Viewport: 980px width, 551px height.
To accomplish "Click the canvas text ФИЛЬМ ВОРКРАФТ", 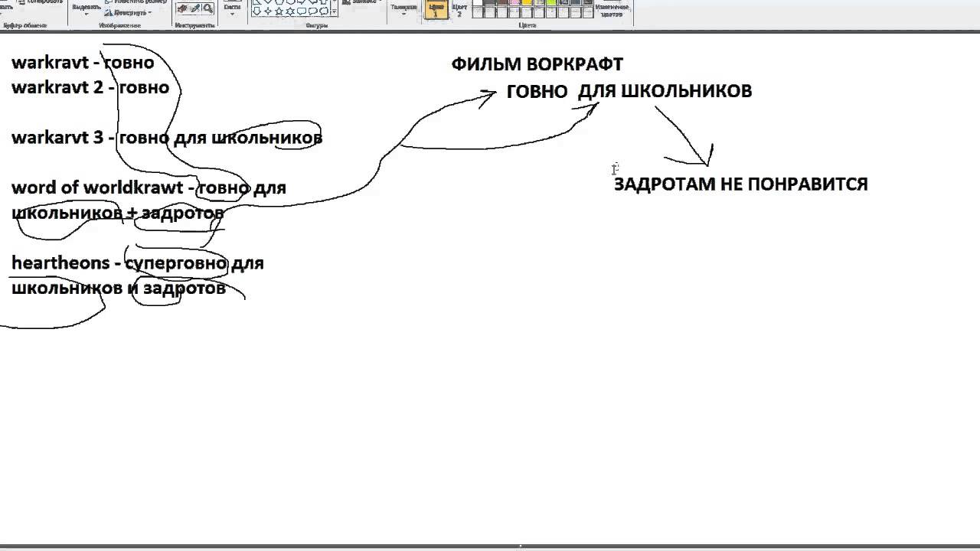I will click(x=537, y=64).
